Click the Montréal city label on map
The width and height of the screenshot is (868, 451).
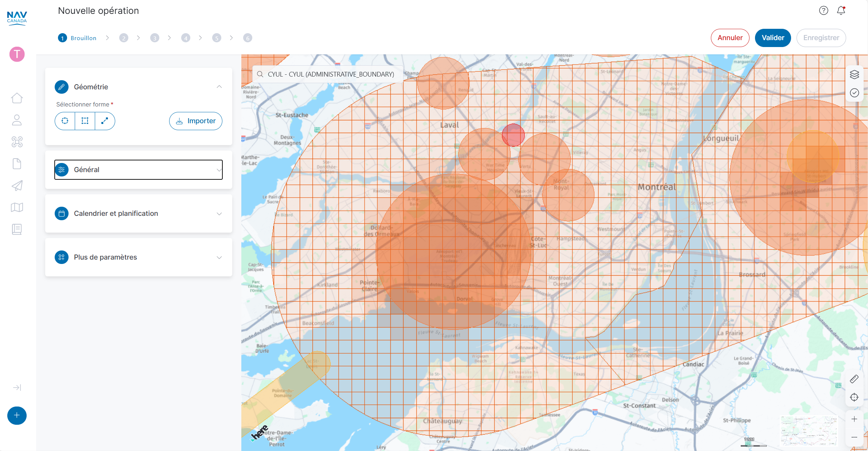click(657, 187)
